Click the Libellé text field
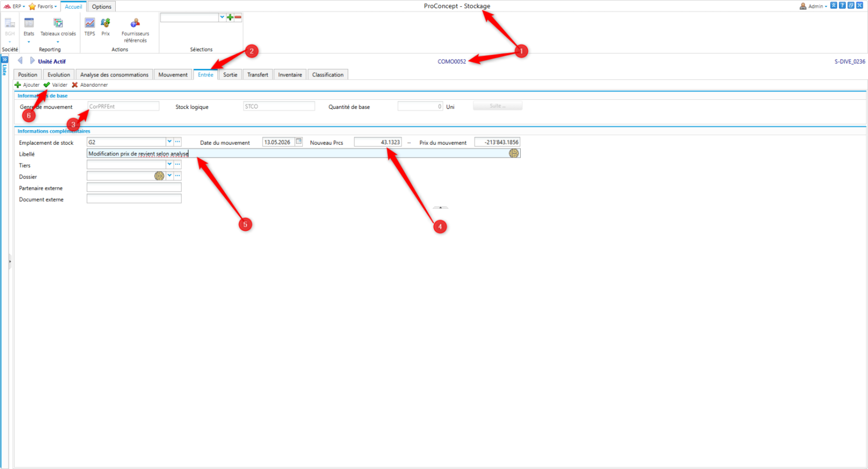This screenshot has width=868, height=469. pos(303,153)
